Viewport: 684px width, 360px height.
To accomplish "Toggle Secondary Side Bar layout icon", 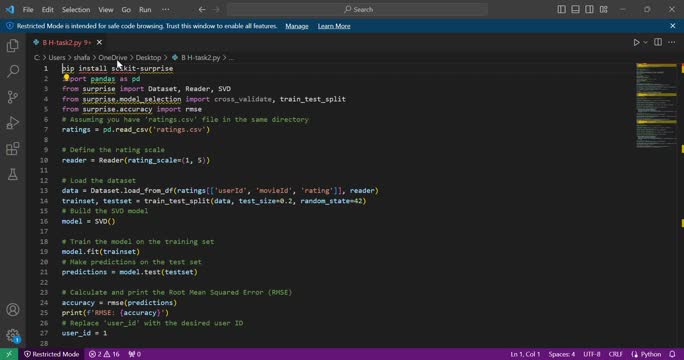I will (x=589, y=9).
